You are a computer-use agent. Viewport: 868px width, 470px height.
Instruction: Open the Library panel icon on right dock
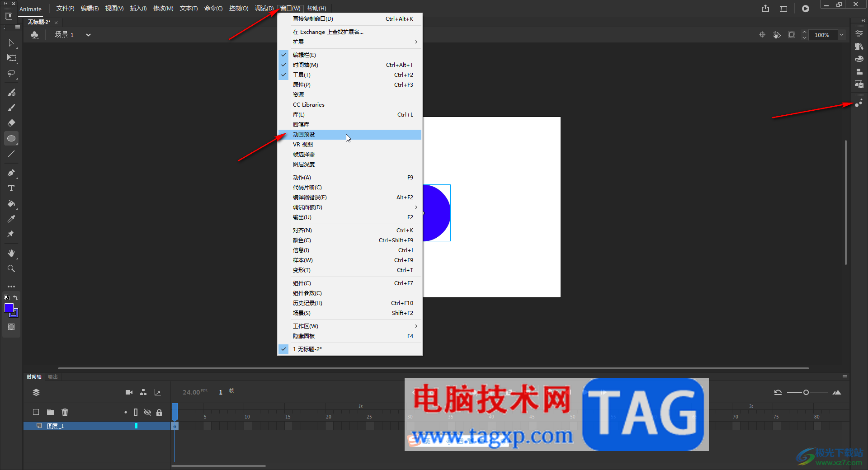(x=859, y=47)
